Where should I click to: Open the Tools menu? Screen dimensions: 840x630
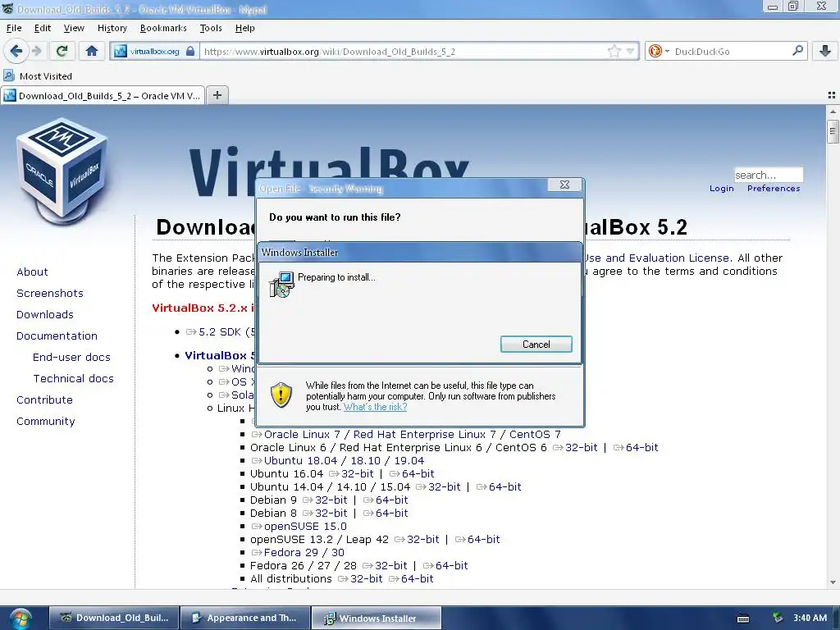point(211,28)
